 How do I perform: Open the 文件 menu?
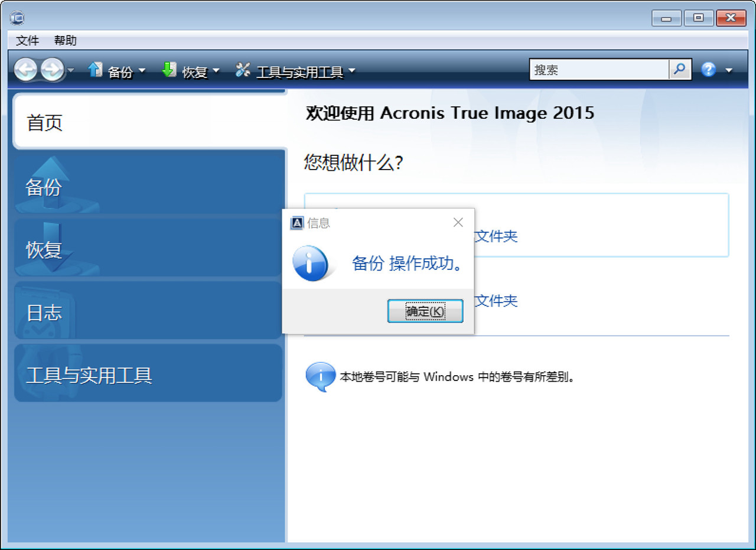[x=27, y=40]
